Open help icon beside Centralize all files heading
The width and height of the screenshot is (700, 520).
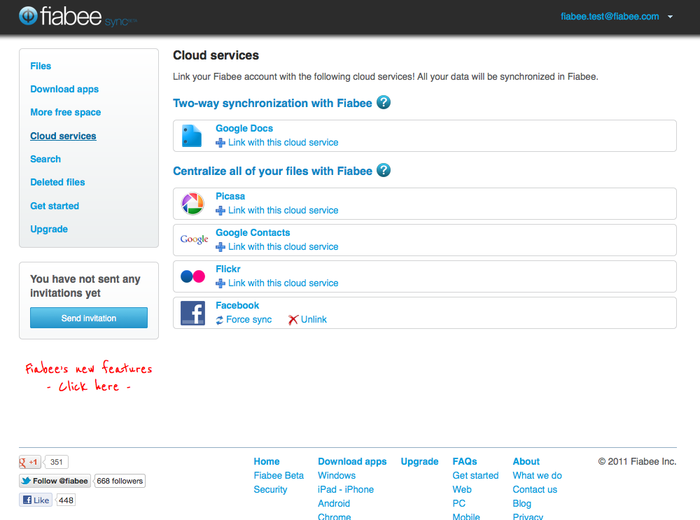tap(384, 171)
